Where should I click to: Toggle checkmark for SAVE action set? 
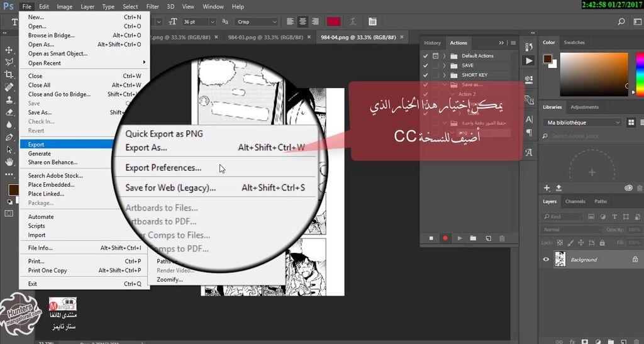click(x=426, y=65)
